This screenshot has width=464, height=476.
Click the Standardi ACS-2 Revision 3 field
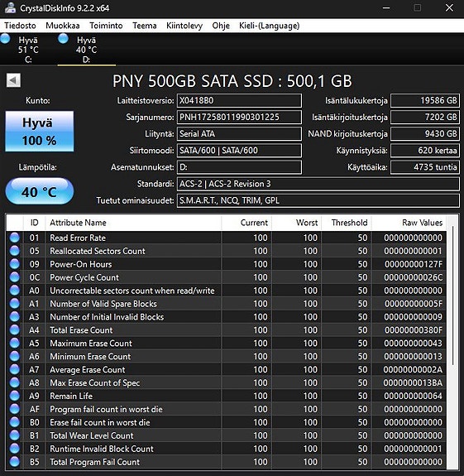click(318, 184)
